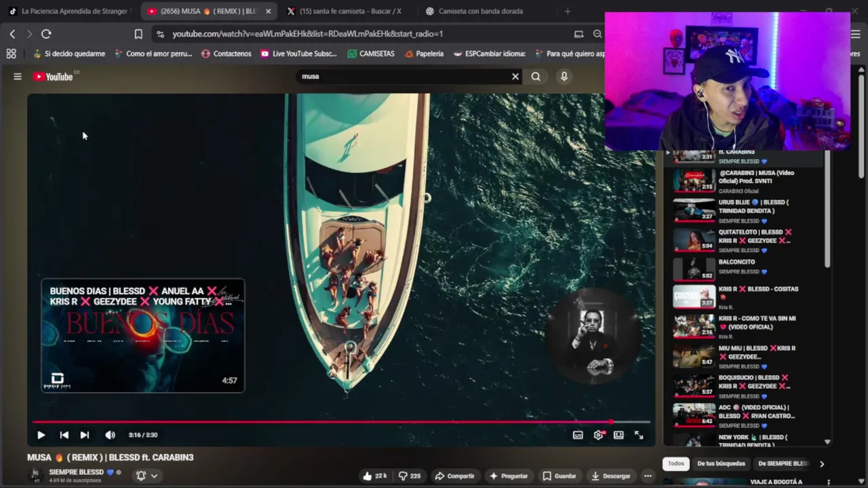Go to the YouTube home logo

tap(53, 77)
